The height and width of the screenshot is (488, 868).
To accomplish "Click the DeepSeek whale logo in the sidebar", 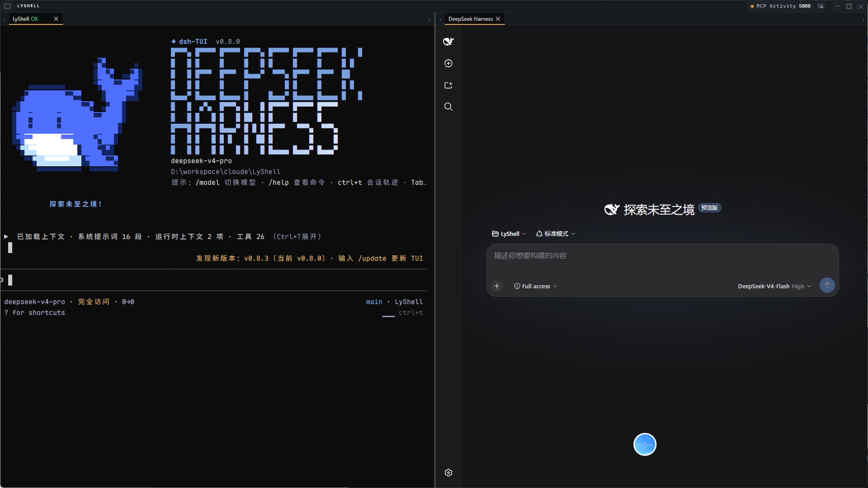I will [448, 42].
